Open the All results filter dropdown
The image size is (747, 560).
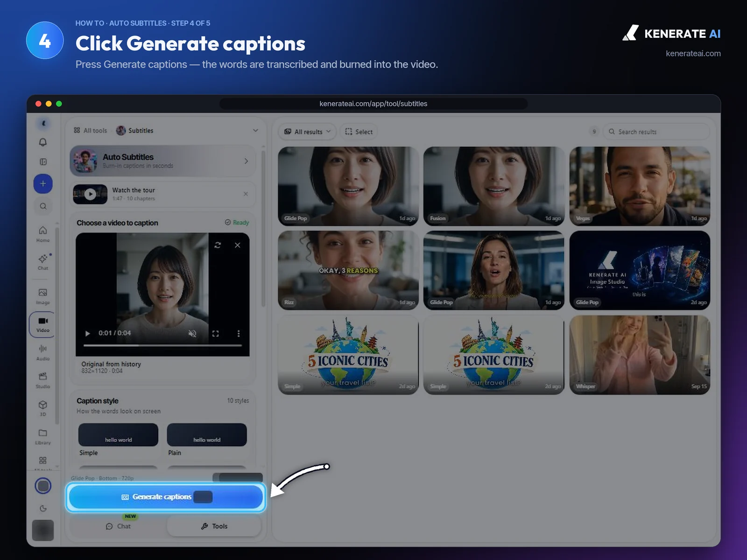(307, 132)
